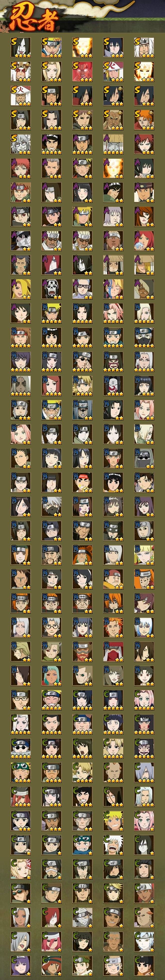This screenshot has height=980, width=165.
Task: Choose the elderly Third Hokage in 火 hat
Action: pyautogui.click(x=20, y=96)
